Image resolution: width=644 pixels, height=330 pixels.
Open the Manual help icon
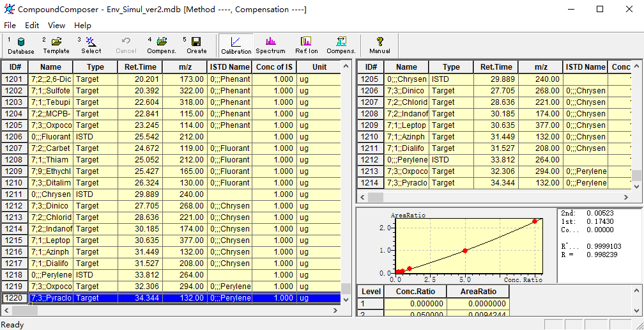click(x=379, y=45)
